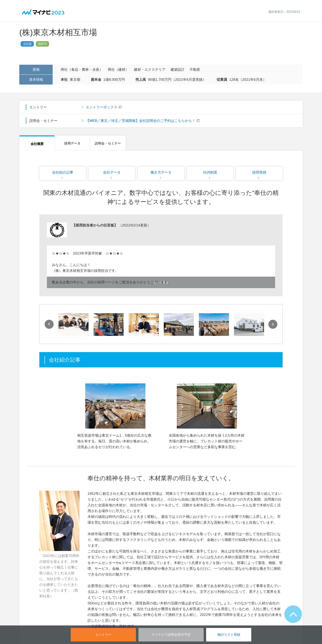Switch to the 採用データ tab

pyautogui.click(x=72, y=143)
